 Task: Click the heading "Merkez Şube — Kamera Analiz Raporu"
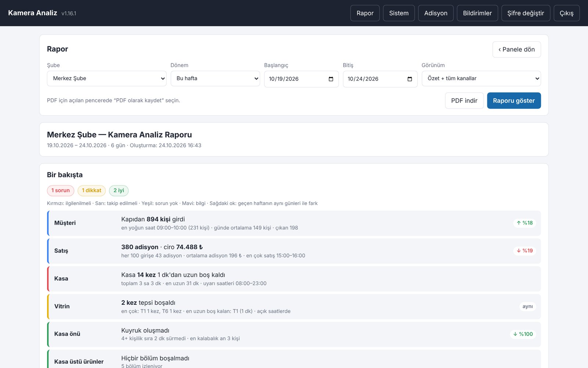pyautogui.click(x=119, y=135)
